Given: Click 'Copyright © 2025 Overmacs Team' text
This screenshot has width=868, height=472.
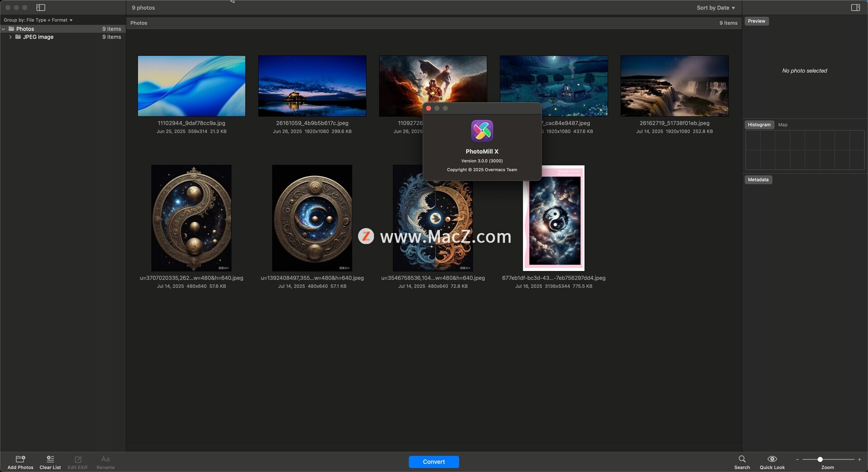Looking at the screenshot, I should 482,170.
